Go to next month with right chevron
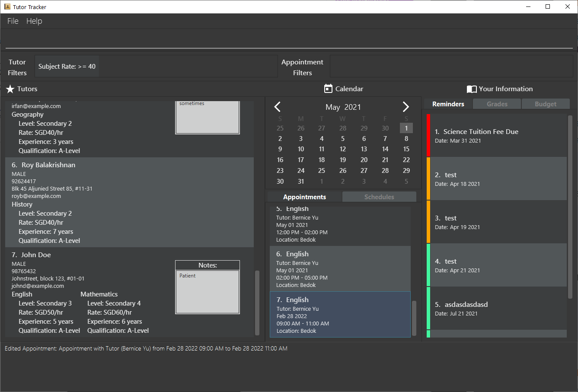578x392 pixels. (x=406, y=107)
